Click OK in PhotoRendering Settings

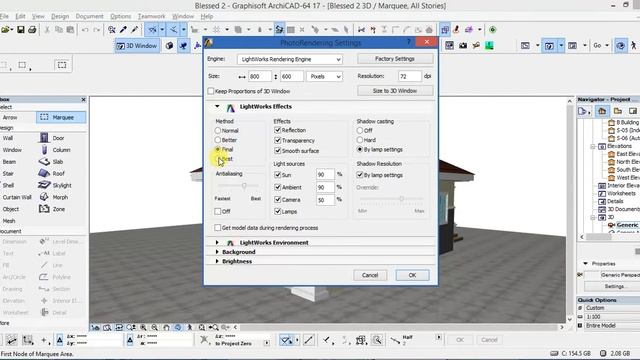(x=412, y=275)
